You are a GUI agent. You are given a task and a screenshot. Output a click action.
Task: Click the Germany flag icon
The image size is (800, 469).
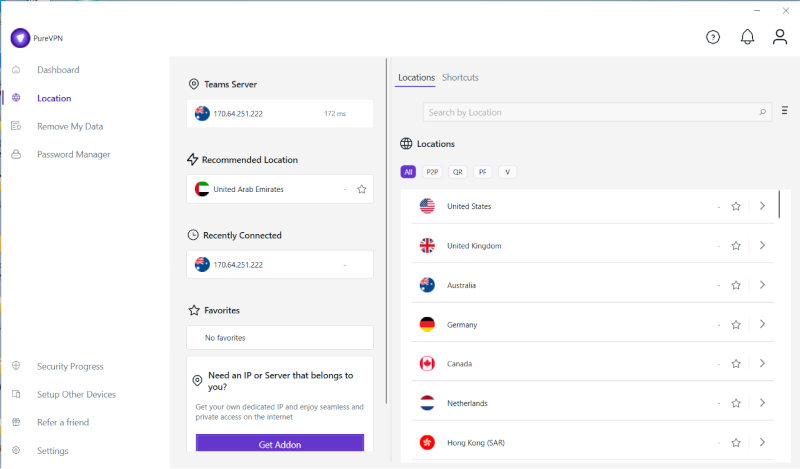427,324
